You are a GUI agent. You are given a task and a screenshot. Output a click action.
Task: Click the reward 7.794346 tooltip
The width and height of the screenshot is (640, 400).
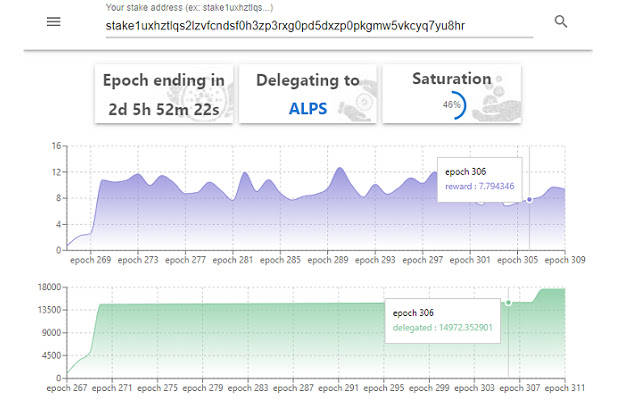[479, 179]
